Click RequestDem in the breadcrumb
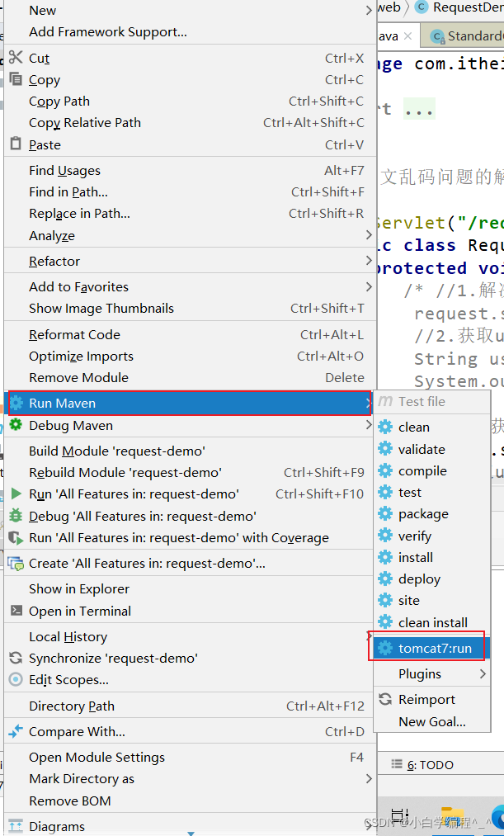This screenshot has height=836, width=504. point(468,7)
